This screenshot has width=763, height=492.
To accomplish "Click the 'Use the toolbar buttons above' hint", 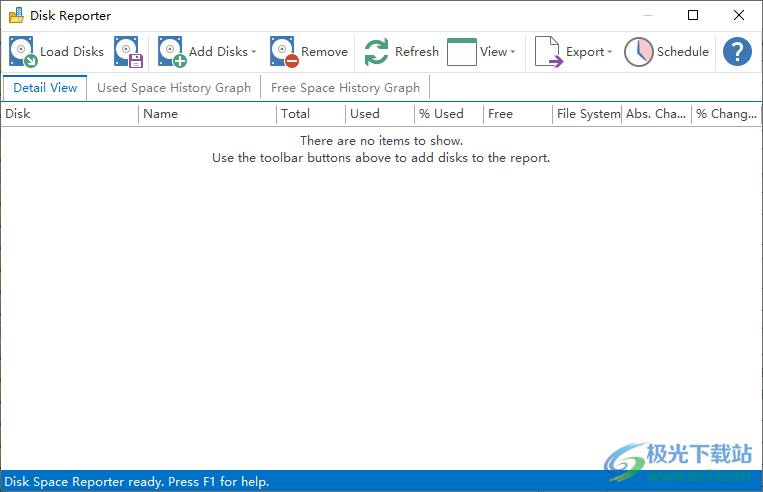I will tap(381, 158).
